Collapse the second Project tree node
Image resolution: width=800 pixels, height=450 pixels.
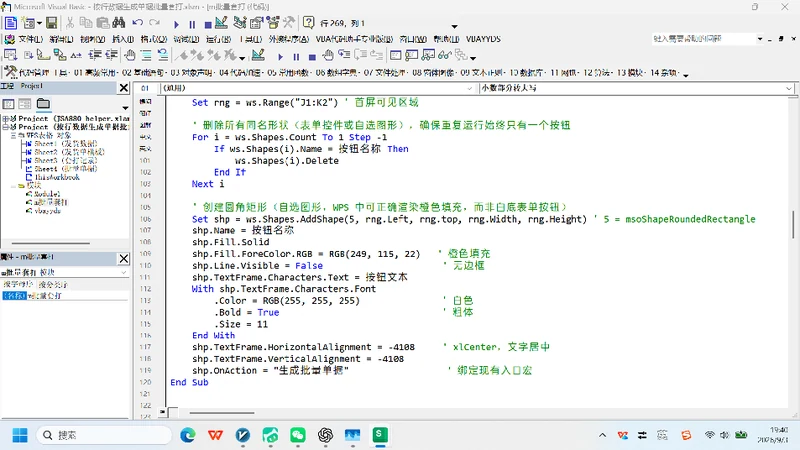5,127
